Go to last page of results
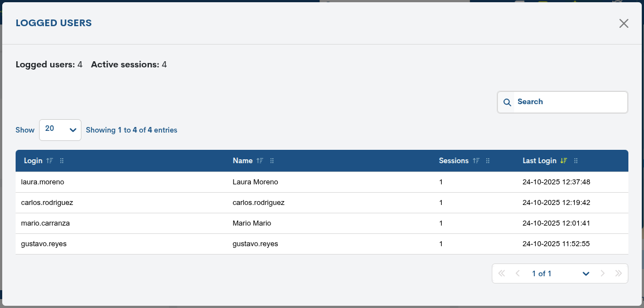Image resolution: width=644 pixels, height=308 pixels. click(x=618, y=273)
